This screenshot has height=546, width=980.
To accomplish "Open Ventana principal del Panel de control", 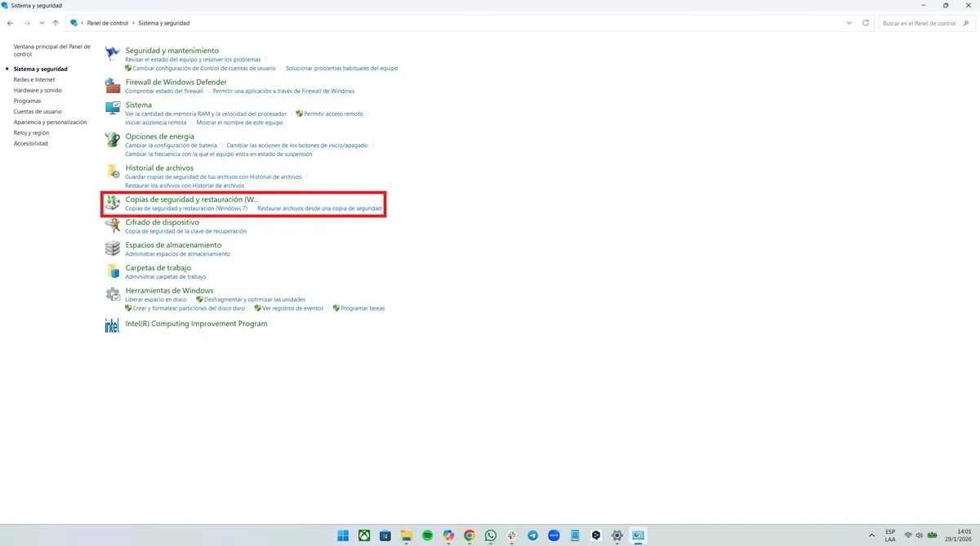I will point(52,51).
